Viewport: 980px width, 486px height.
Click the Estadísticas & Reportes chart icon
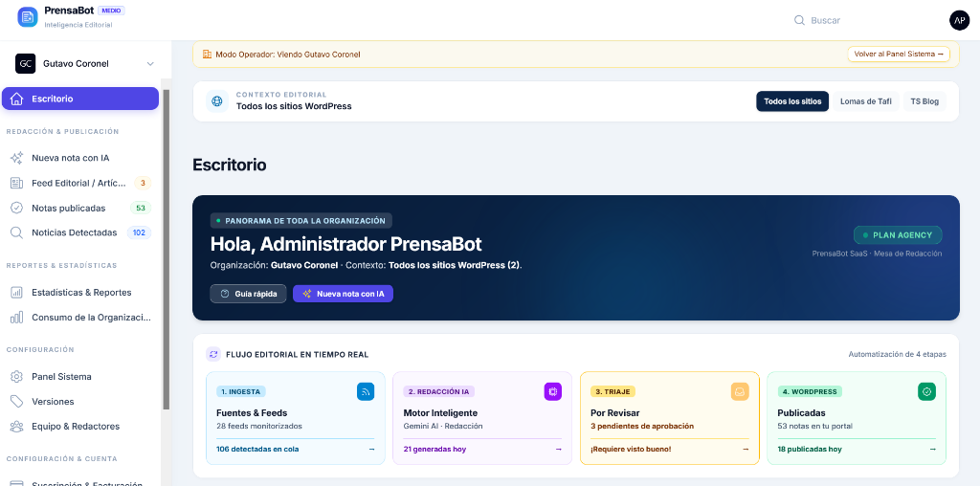[17, 293]
